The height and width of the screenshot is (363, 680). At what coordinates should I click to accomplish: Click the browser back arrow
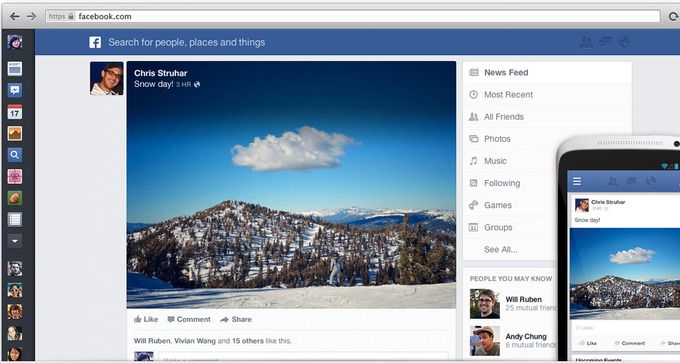click(14, 16)
